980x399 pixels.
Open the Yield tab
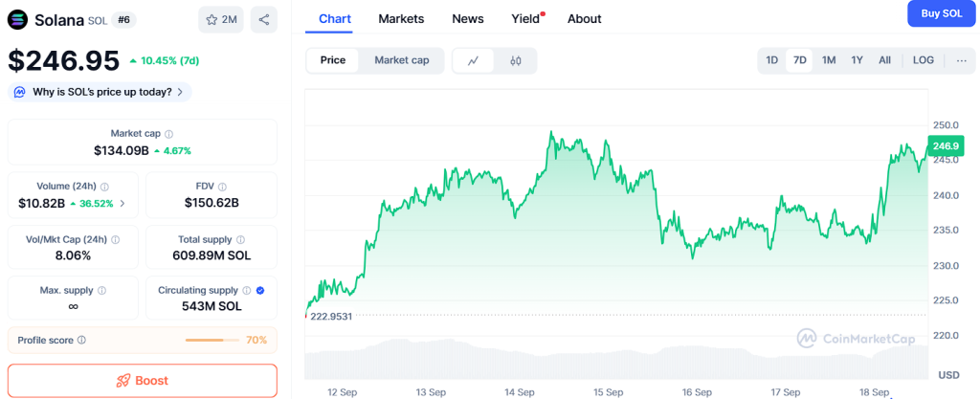525,19
